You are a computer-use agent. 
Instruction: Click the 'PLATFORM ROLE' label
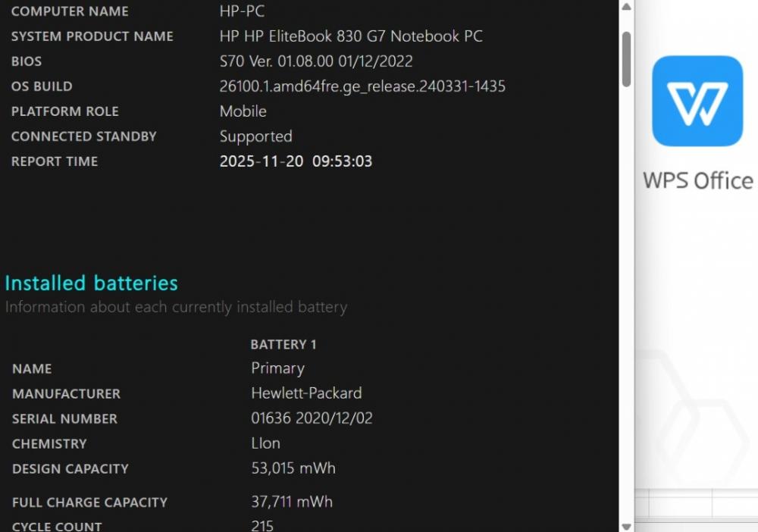click(65, 111)
